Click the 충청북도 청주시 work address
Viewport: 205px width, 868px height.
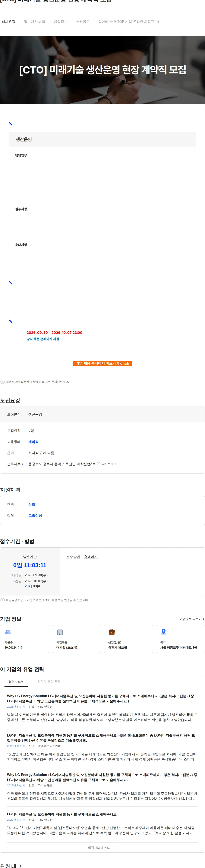click(x=64, y=464)
